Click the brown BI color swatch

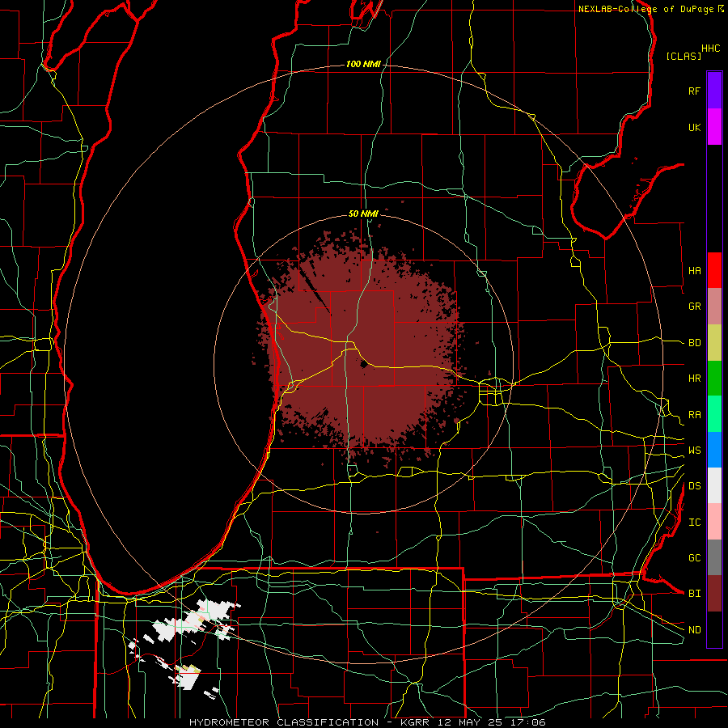tap(714, 594)
